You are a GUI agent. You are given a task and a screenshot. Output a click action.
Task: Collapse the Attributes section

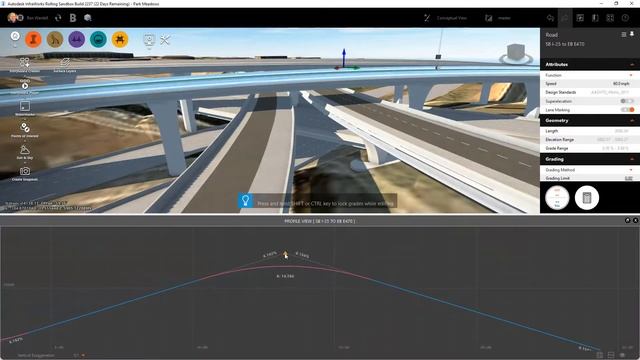click(x=632, y=64)
